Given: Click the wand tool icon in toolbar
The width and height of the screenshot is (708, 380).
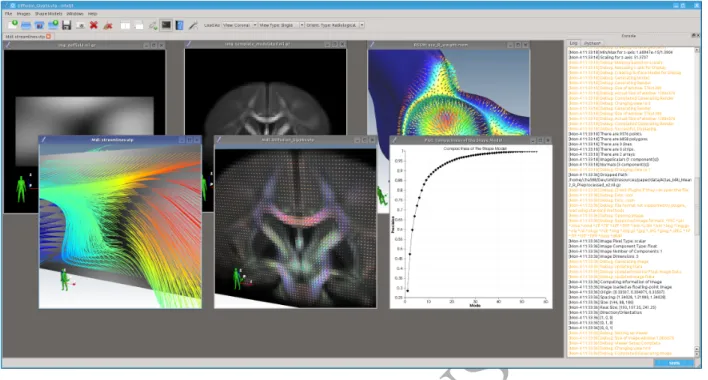Looking at the screenshot, I should [x=193, y=25].
